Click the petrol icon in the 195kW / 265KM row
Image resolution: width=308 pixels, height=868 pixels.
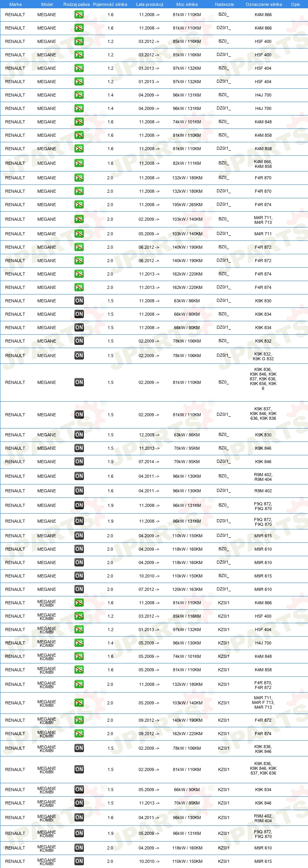pyautogui.click(x=79, y=205)
